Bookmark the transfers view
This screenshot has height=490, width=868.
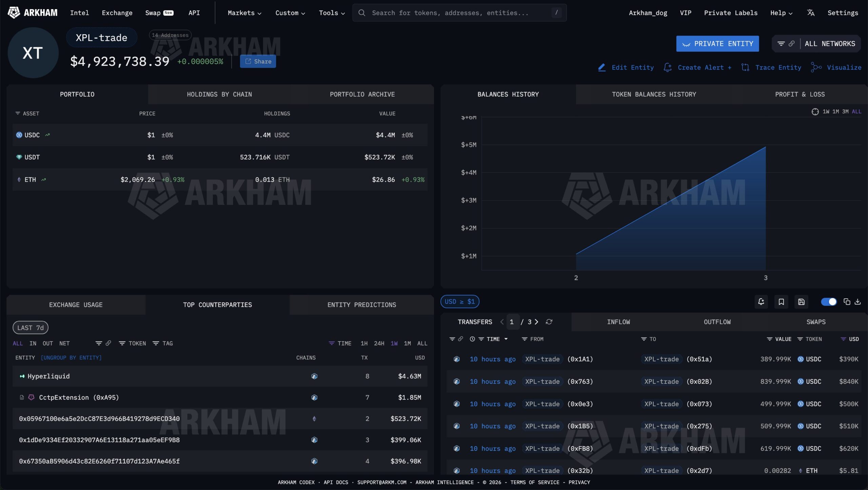point(781,301)
